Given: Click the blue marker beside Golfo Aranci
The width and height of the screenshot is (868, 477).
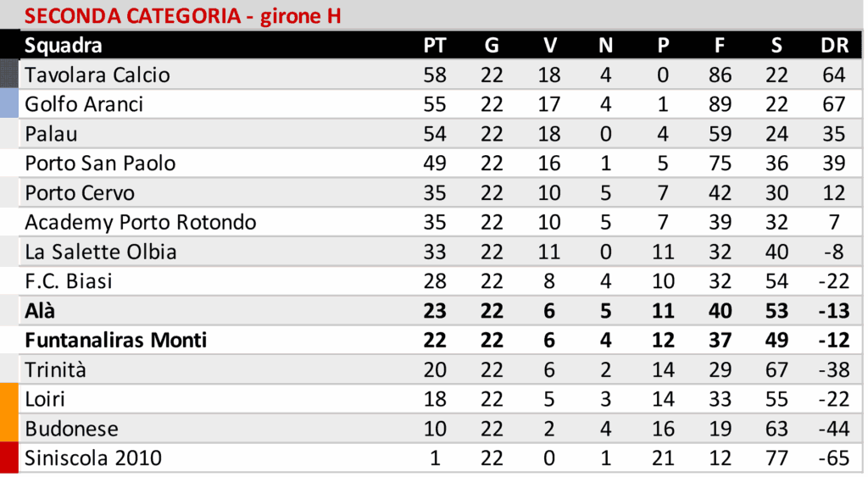Looking at the screenshot, I should pos(9,104).
